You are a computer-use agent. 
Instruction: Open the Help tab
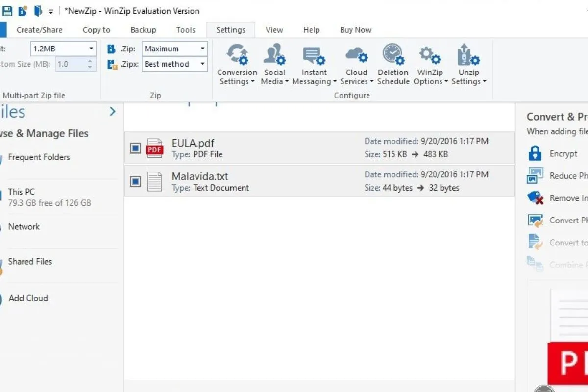(x=311, y=30)
